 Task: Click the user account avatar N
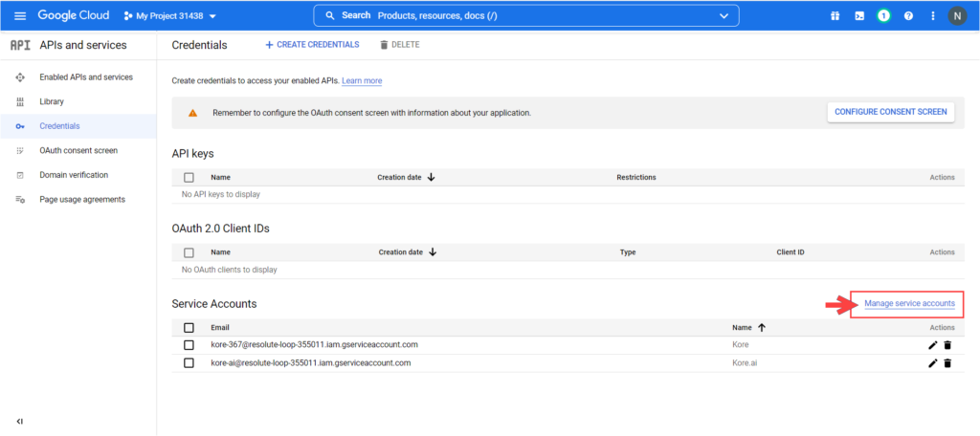coord(958,16)
